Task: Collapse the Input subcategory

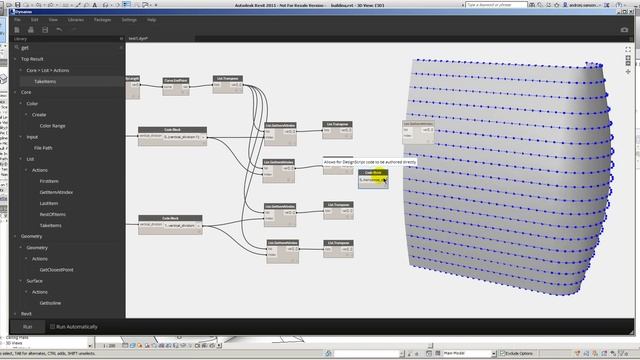Action: coord(21,137)
